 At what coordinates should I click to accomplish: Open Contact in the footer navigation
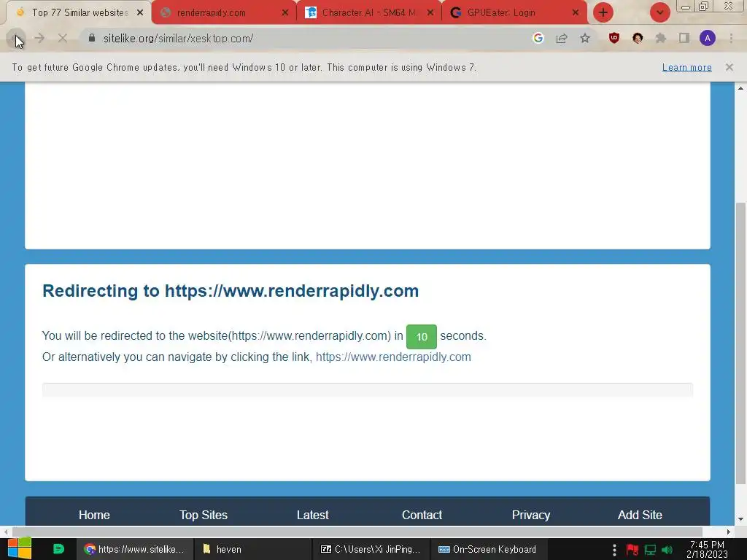(x=422, y=515)
